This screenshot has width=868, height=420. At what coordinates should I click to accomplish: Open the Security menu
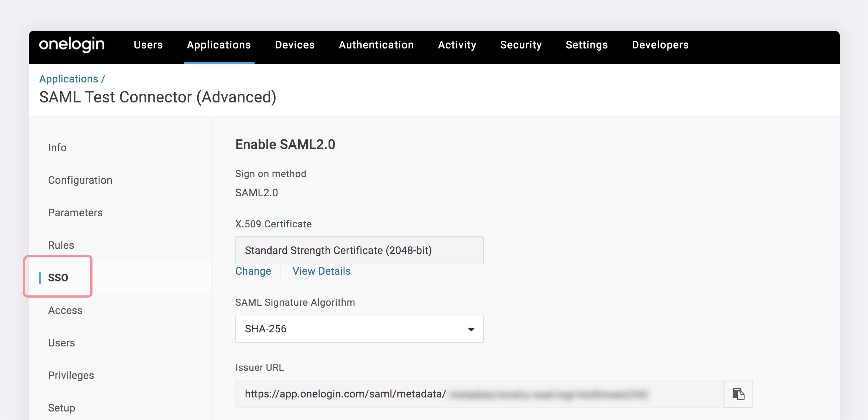pyautogui.click(x=521, y=45)
